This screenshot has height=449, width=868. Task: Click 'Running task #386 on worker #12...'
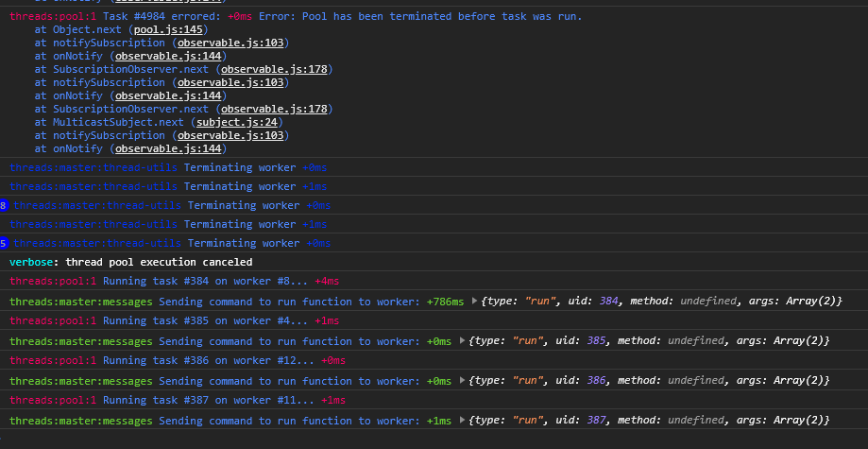tap(209, 361)
